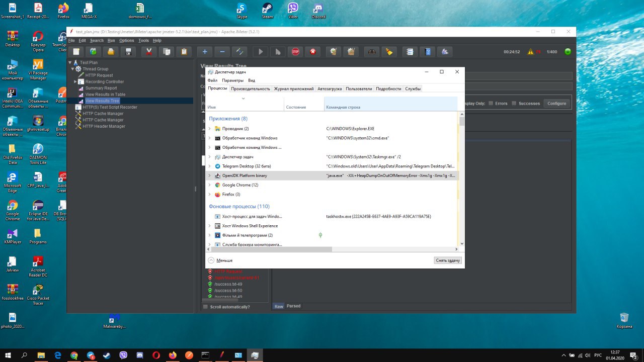
Task: Click the Copy icon in JMeter toolbar
Action: click(166, 51)
